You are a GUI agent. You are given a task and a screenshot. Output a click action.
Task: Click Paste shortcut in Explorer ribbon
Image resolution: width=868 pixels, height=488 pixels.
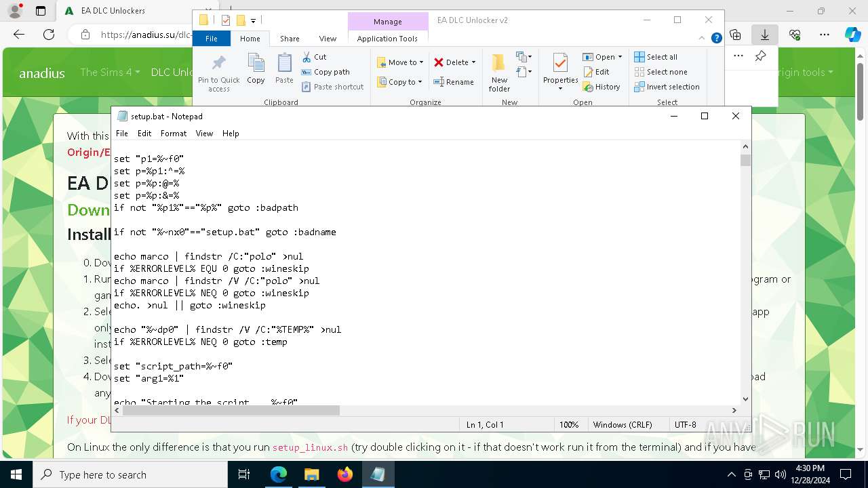[332, 87]
